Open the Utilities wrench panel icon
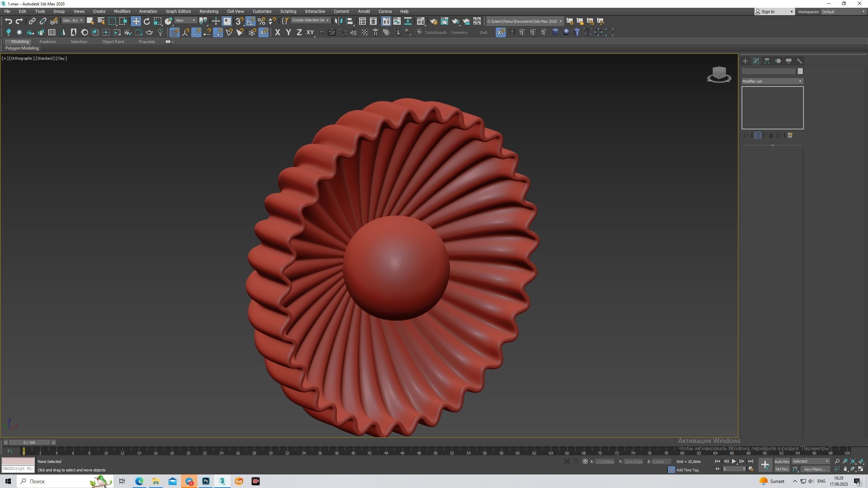This screenshot has height=488, width=868. (x=800, y=61)
